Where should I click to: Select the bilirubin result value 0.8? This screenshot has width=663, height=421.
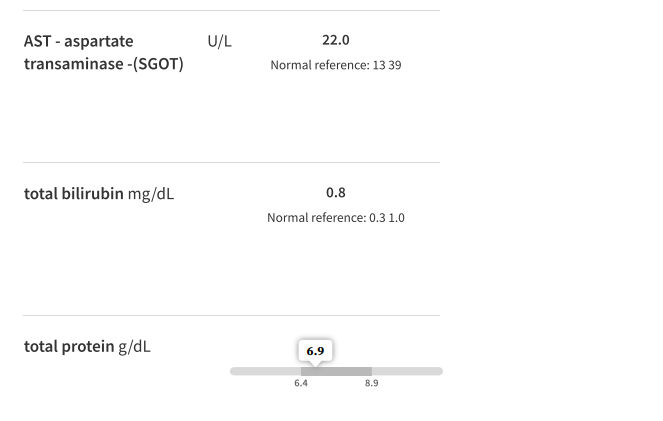(336, 193)
